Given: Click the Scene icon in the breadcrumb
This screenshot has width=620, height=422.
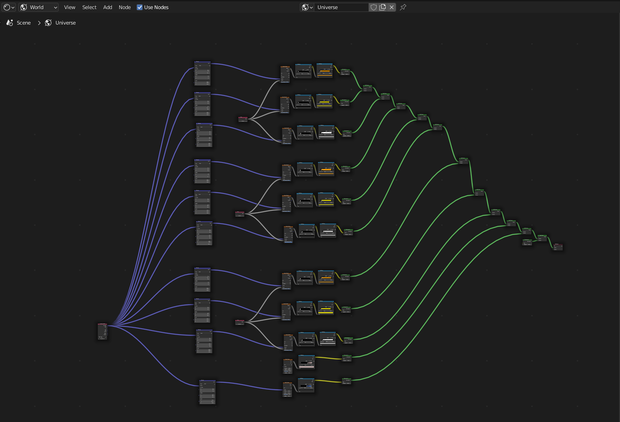Looking at the screenshot, I should tap(10, 23).
